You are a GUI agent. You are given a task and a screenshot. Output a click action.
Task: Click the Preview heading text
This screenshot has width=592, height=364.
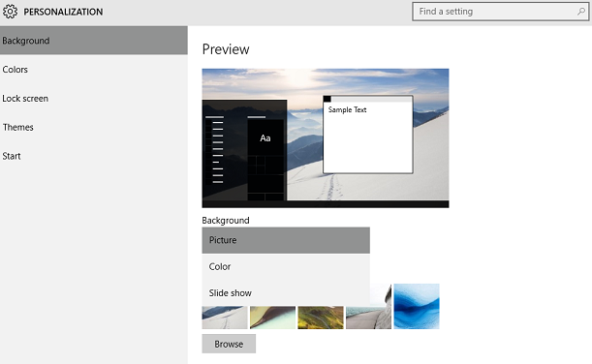pos(226,49)
